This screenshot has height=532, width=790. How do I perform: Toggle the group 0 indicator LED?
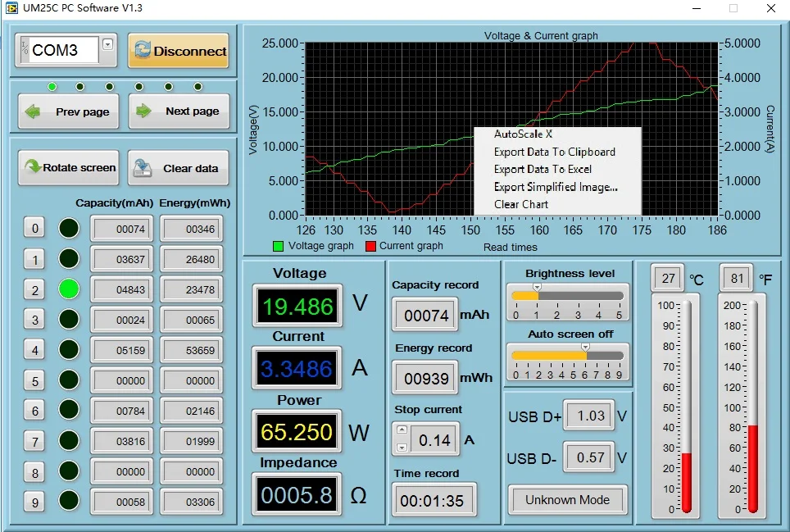[69, 228]
